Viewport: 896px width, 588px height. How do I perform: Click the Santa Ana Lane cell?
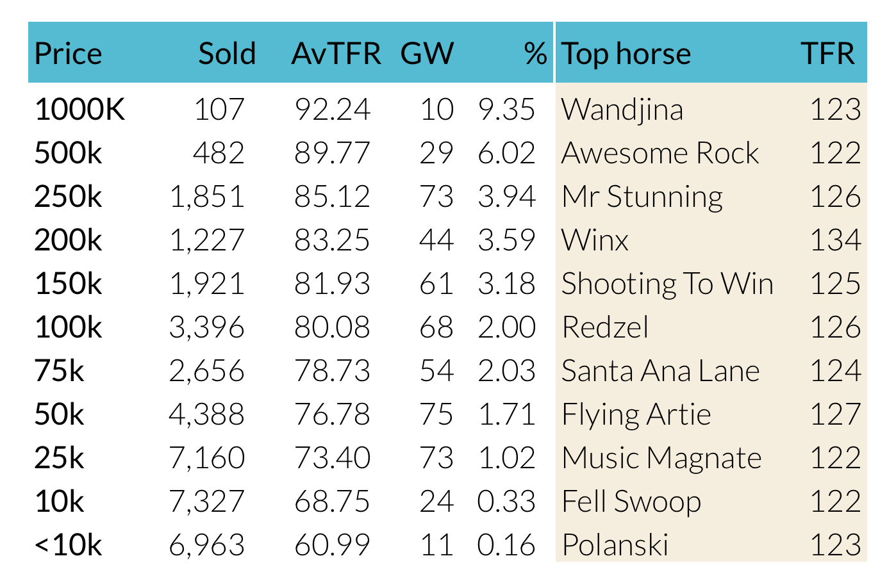pos(661,372)
